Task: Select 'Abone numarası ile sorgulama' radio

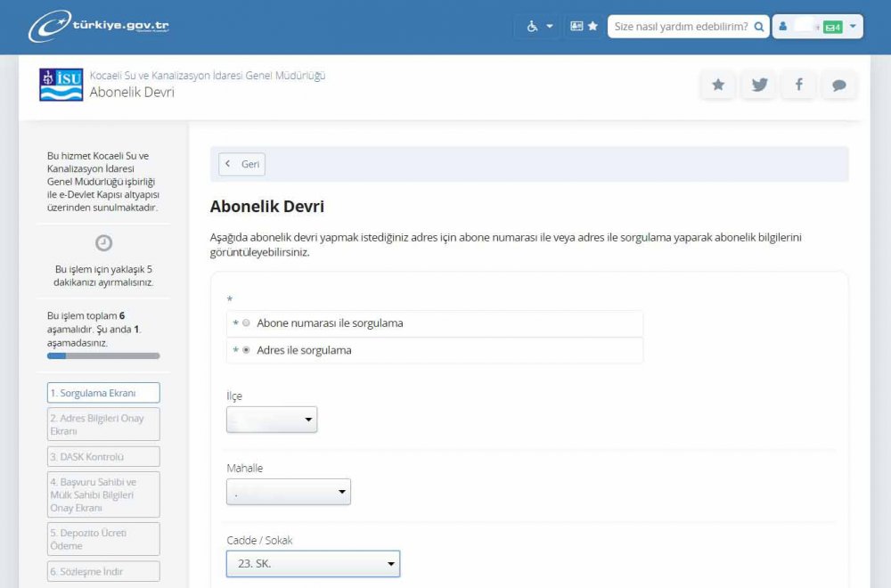Action: [x=246, y=323]
